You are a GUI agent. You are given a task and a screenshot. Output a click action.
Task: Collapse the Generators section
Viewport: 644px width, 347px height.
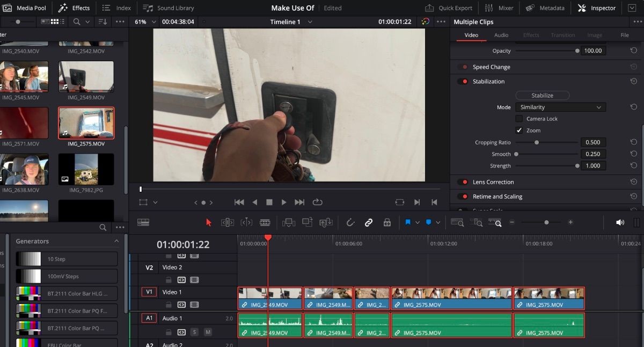(x=116, y=242)
